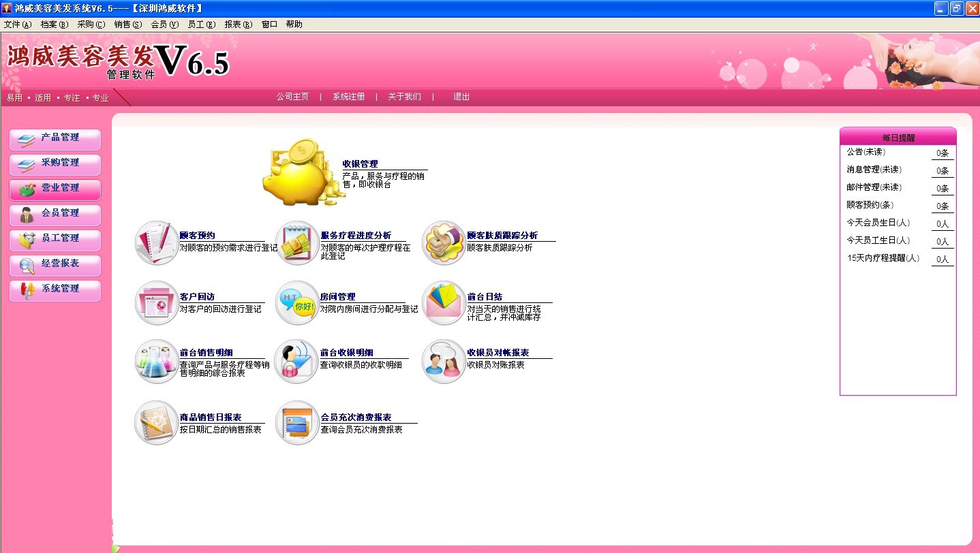Open the 文件(A) menu
The height and width of the screenshot is (553, 980).
[x=18, y=25]
